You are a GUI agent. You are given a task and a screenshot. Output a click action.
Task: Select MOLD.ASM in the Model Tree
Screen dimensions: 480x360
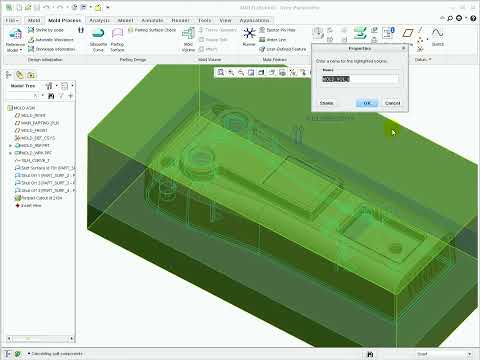[21, 108]
